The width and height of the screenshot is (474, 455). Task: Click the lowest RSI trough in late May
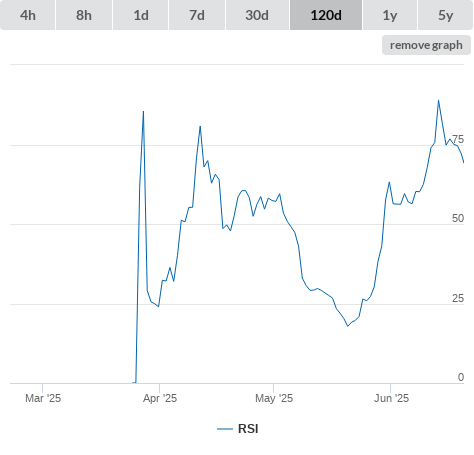[348, 326]
